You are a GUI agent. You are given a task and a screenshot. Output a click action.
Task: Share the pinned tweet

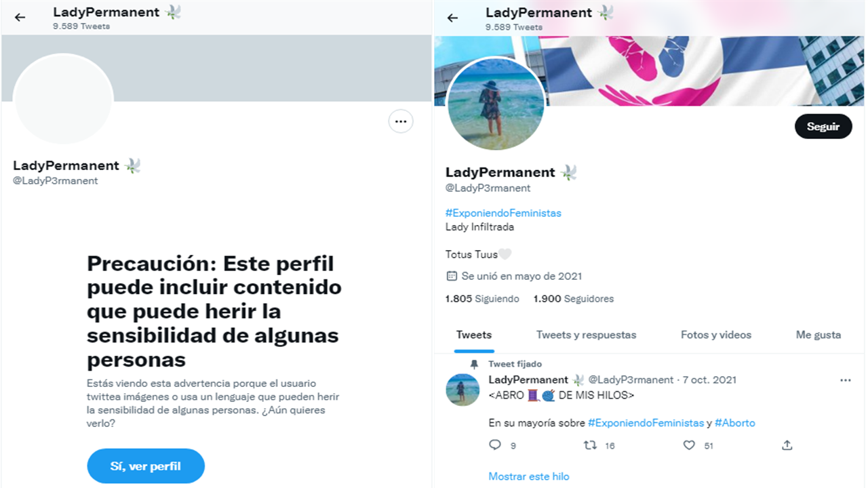[x=787, y=445]
